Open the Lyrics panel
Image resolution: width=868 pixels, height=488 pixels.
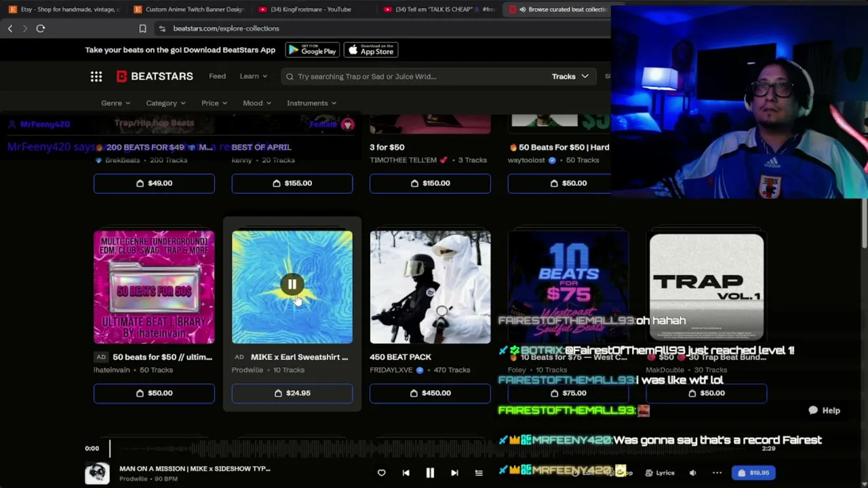(x=660, y=473)
